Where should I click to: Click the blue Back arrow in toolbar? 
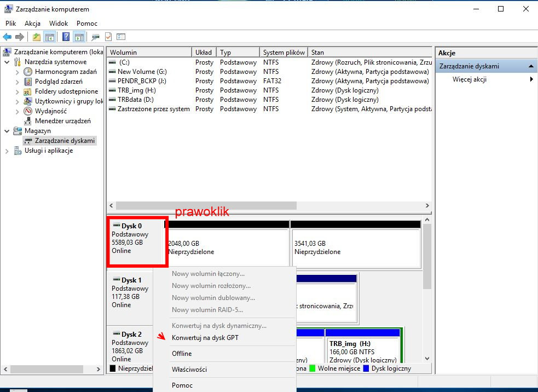7,37
